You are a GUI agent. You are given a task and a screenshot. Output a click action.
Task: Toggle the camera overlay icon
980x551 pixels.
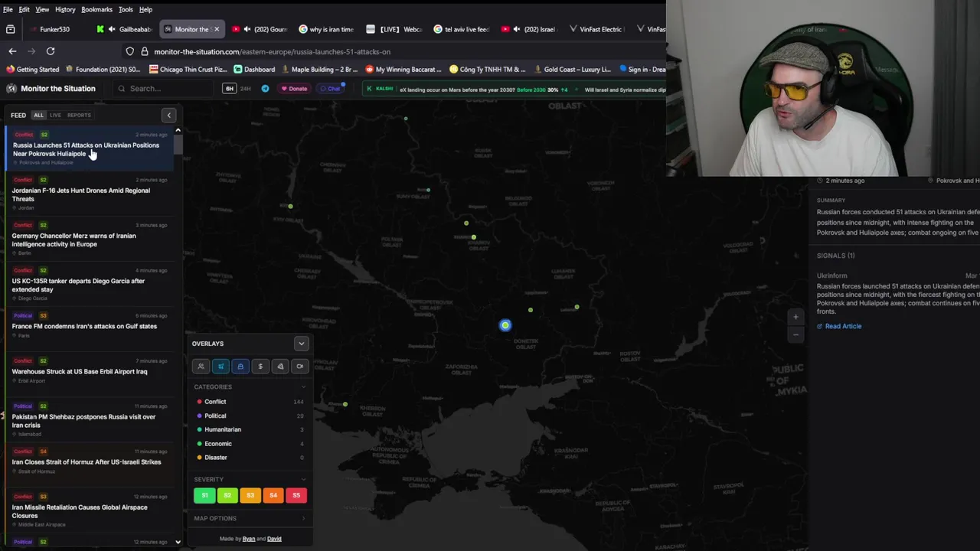click(x=300, y=367)
